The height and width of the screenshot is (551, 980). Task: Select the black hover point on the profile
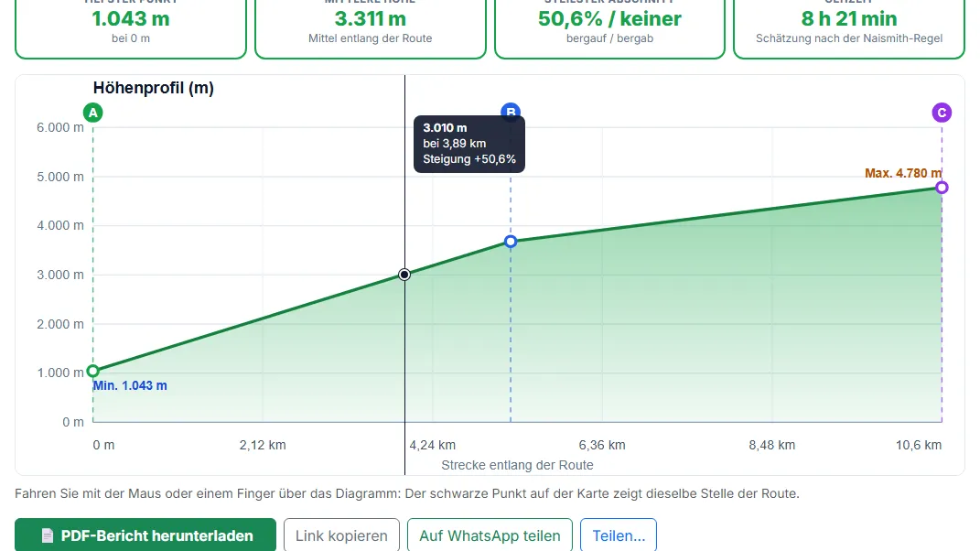(x=404, y=275)
